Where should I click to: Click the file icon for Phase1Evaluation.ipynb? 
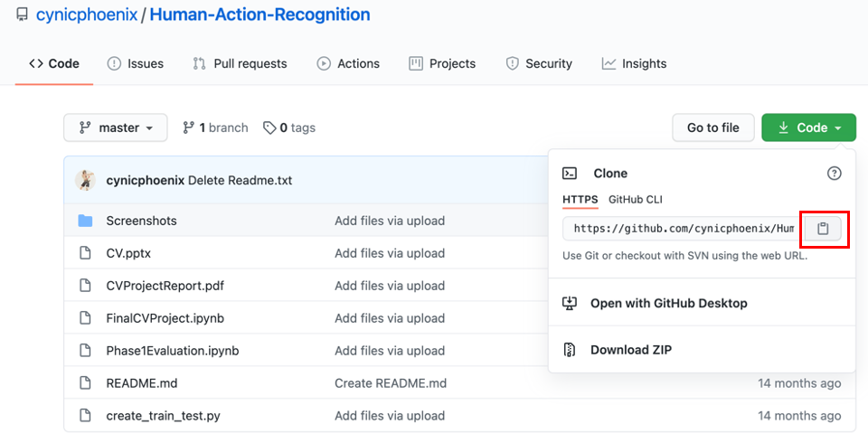coord(85,351)
